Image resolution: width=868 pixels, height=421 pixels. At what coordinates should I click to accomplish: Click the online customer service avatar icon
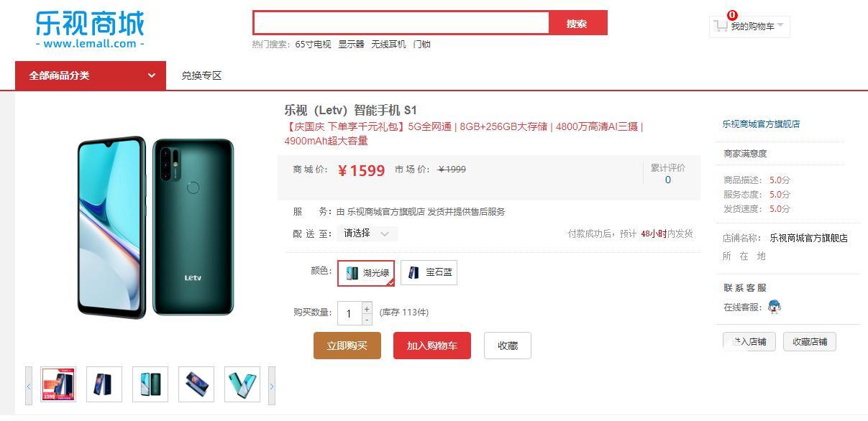point(775,307)
